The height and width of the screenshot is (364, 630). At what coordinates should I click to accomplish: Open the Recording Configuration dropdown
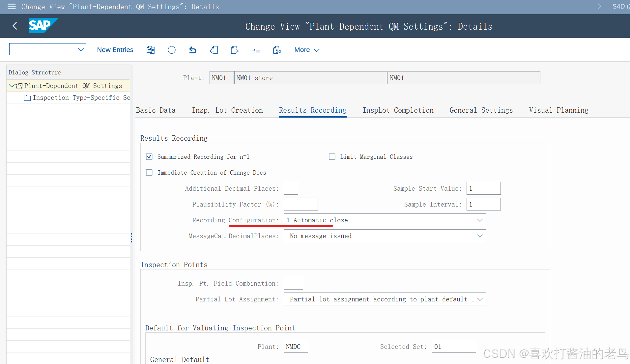480,220
